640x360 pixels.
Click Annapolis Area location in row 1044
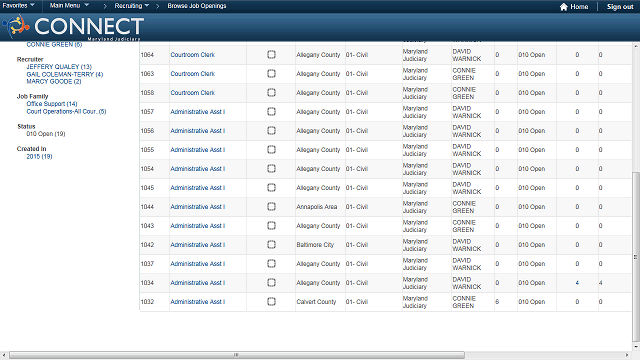pyautogui.click(x=317, y=207)
